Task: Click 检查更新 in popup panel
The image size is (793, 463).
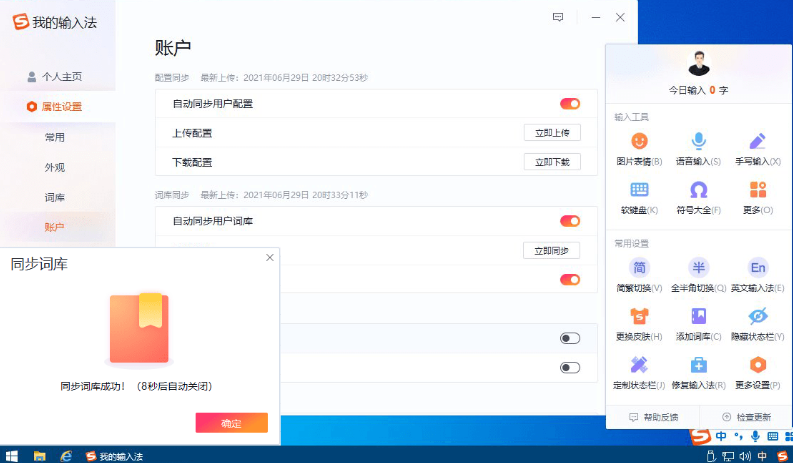Action: tap(746, 417)
